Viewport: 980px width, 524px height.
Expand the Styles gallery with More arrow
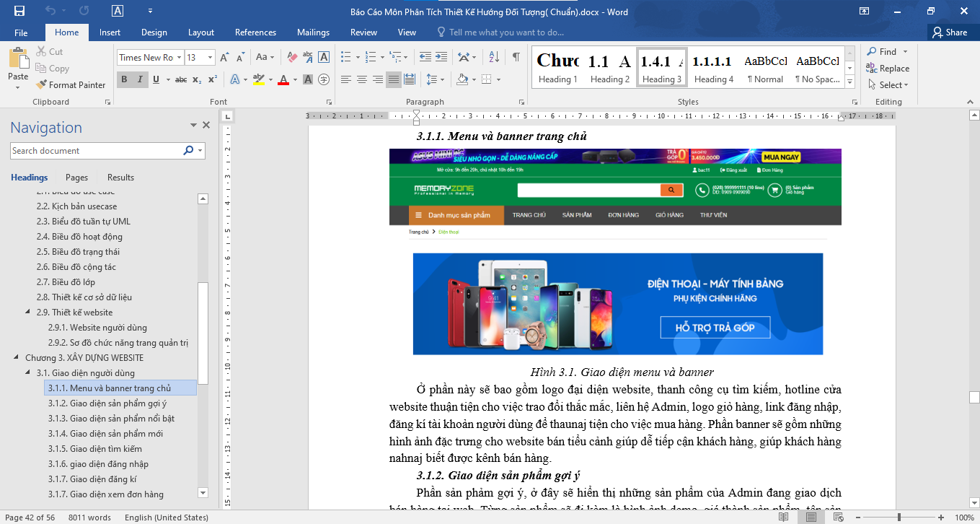coord(849,82)
